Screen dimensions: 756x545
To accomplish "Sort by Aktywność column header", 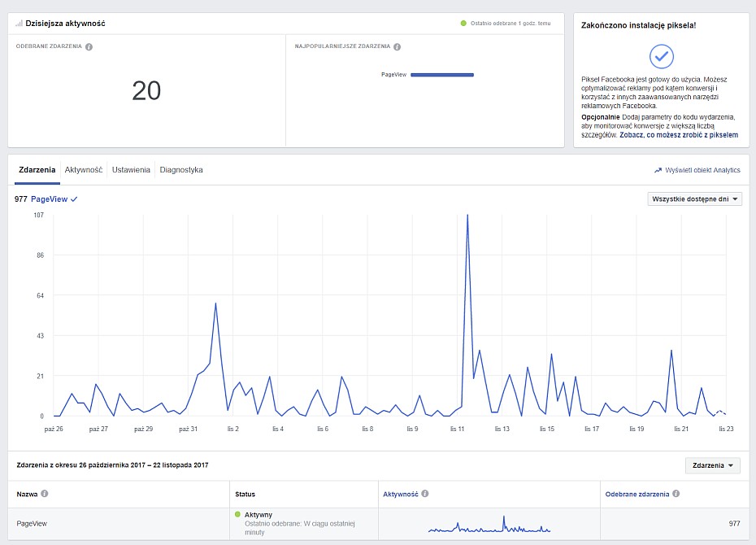I will coord(400,494).
